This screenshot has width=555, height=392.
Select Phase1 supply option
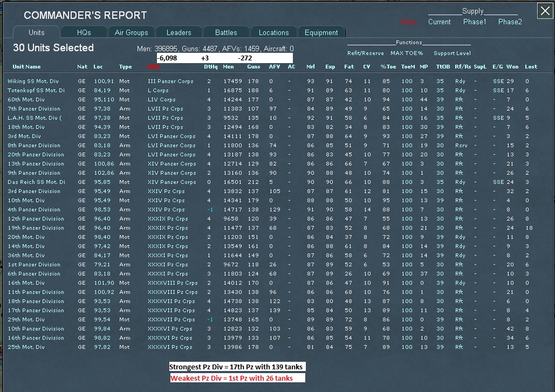click(475, 22)
